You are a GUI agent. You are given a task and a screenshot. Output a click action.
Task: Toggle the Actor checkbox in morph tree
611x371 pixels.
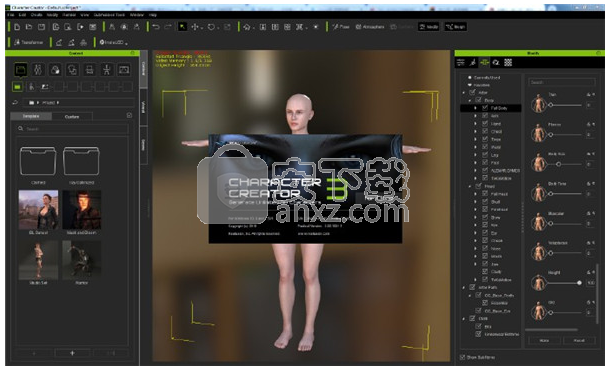(472, 92)
